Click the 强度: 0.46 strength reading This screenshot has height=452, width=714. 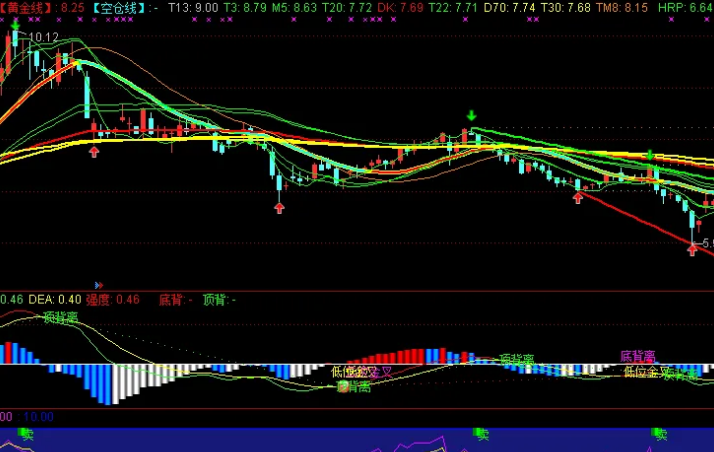(x=112, y=300)
